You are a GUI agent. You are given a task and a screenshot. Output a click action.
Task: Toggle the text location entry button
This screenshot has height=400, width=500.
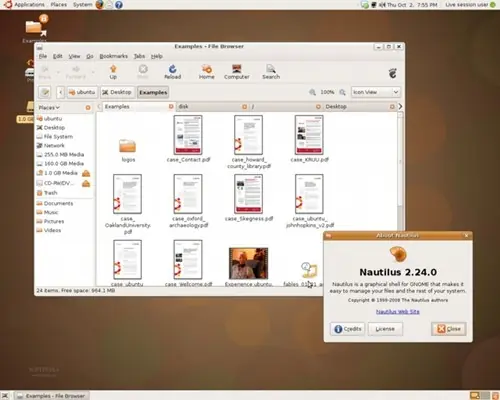point(45,92)
